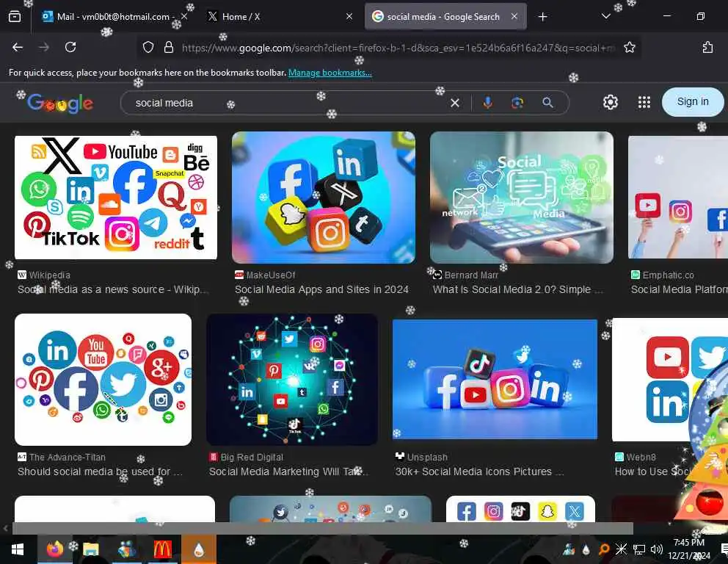Open Unsplash blue 3D icons image
Screen dimensions: 728x564
pos(495,379)
